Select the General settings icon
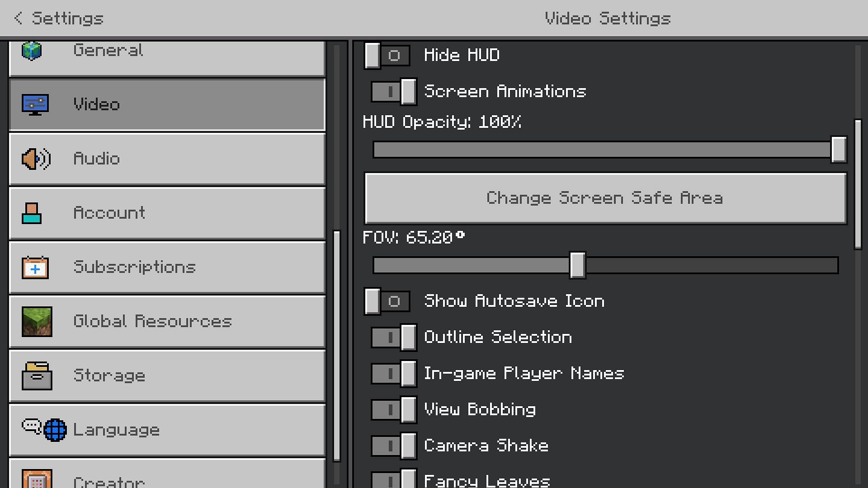Screen dimensions: 868x488 click(33, 50)
